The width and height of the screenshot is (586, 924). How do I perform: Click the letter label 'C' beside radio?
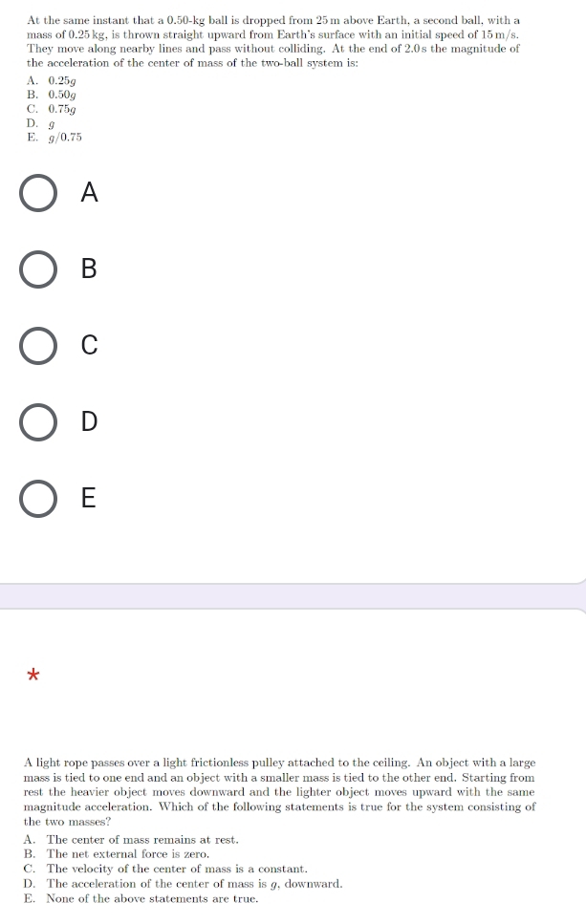[x=89, y=345]
